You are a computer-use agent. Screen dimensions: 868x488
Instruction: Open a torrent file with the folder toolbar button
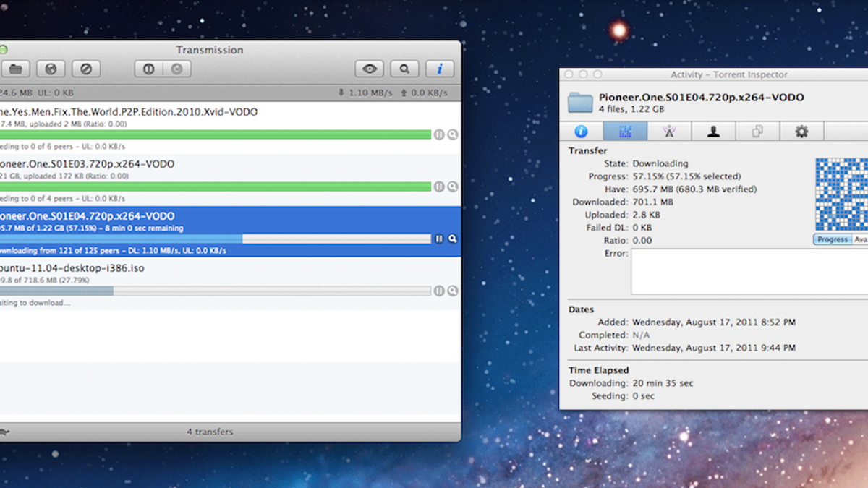point(14,69)
